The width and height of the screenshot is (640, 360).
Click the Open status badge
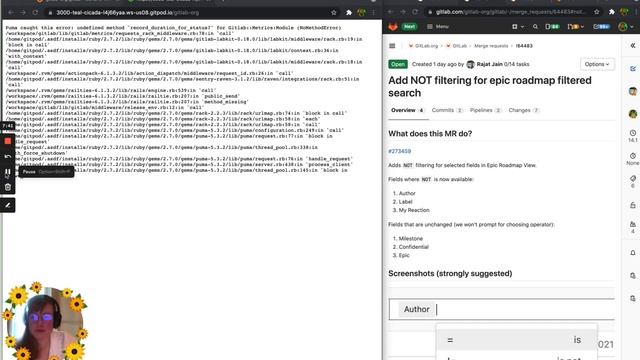click(x=398, y=64)
